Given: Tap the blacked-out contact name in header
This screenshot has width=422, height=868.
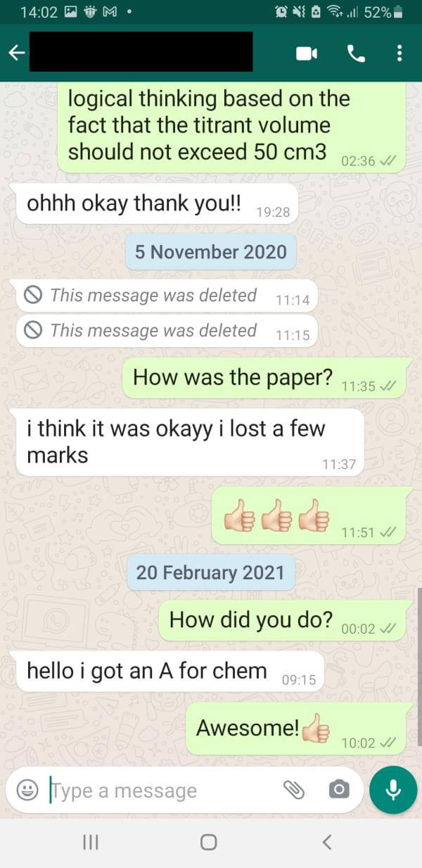Looking at the screenshot, I should tap(143, 51).
